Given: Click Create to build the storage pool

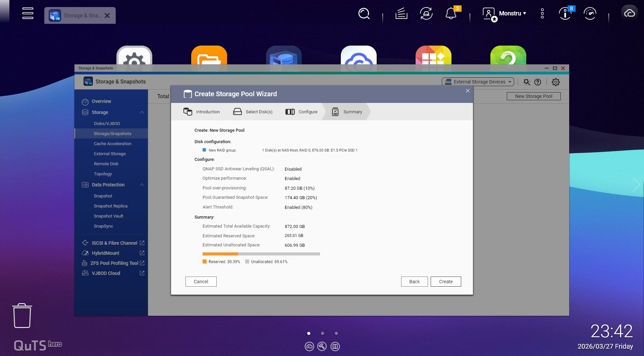Looking at the screenshot, I should pyautogui.click(x=445, y=282).
